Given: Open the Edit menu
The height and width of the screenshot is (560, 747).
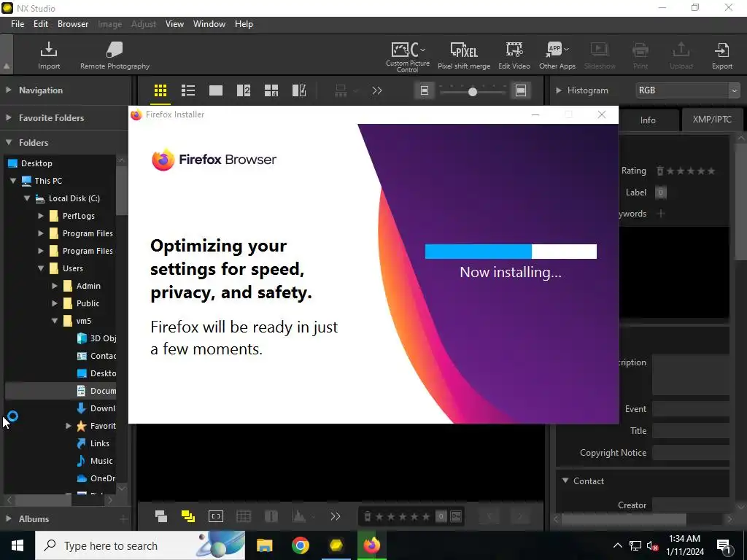Looking at the screenshot, I should [41, 24].
